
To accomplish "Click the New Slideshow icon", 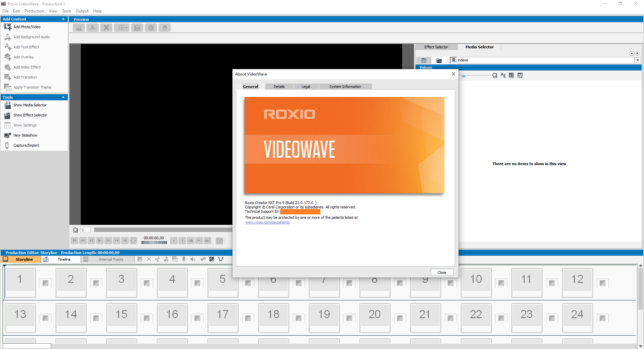I will [x=7, y=135].
